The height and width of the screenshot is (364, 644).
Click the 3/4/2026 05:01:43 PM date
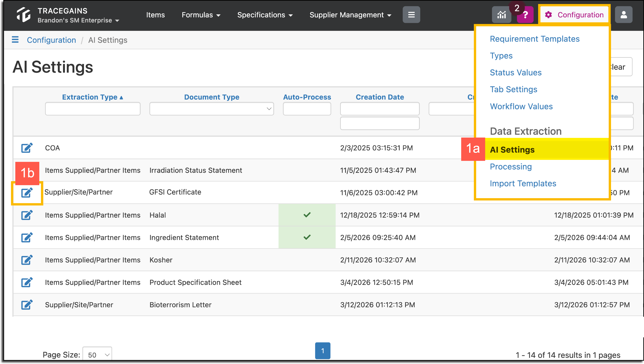click(x=591, y=282)
